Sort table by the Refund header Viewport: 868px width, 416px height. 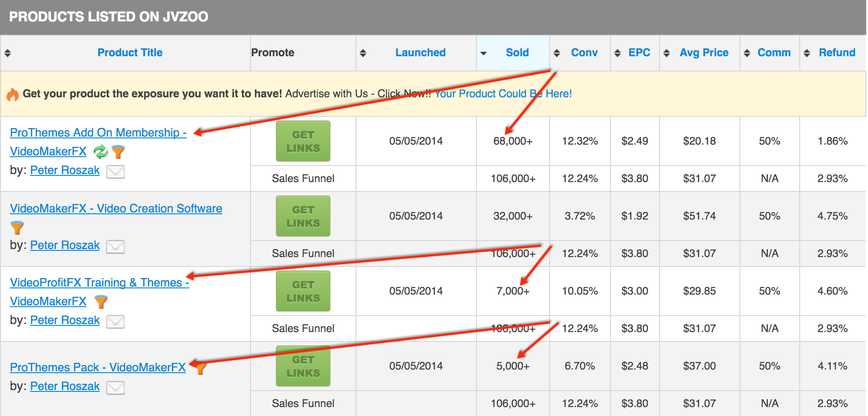(x=837, y=53)
